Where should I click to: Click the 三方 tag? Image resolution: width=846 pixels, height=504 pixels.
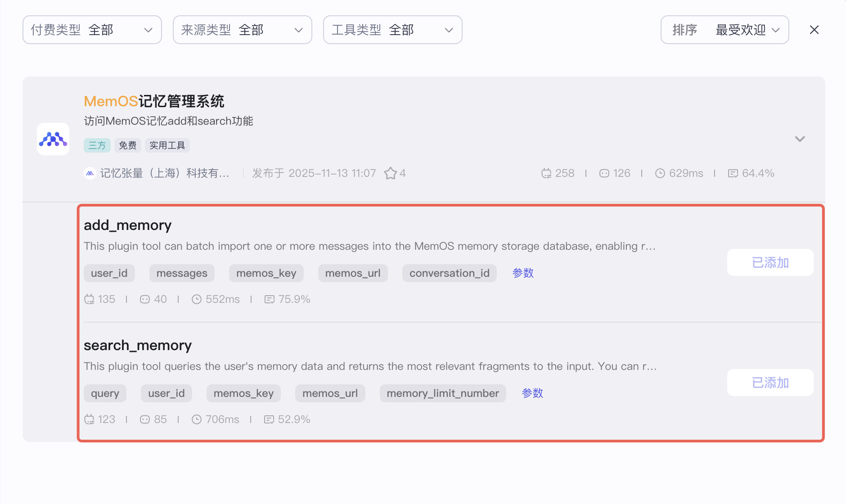pos(97,145)
